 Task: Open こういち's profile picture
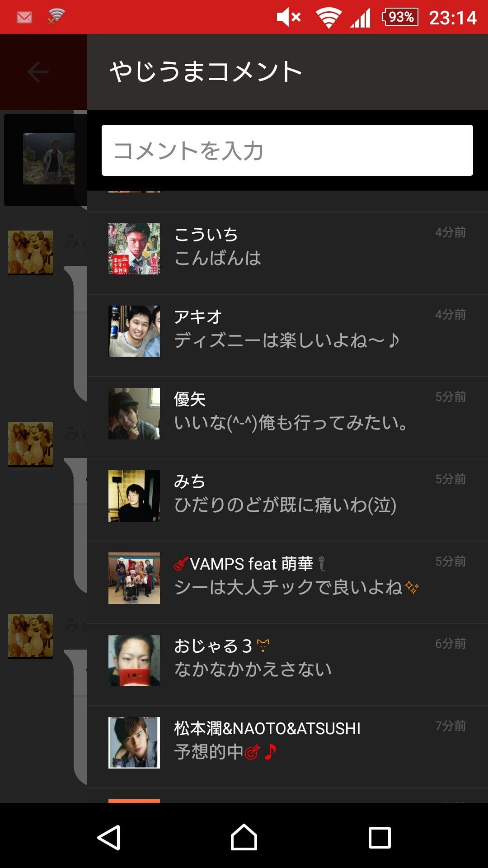pos(134,249)
